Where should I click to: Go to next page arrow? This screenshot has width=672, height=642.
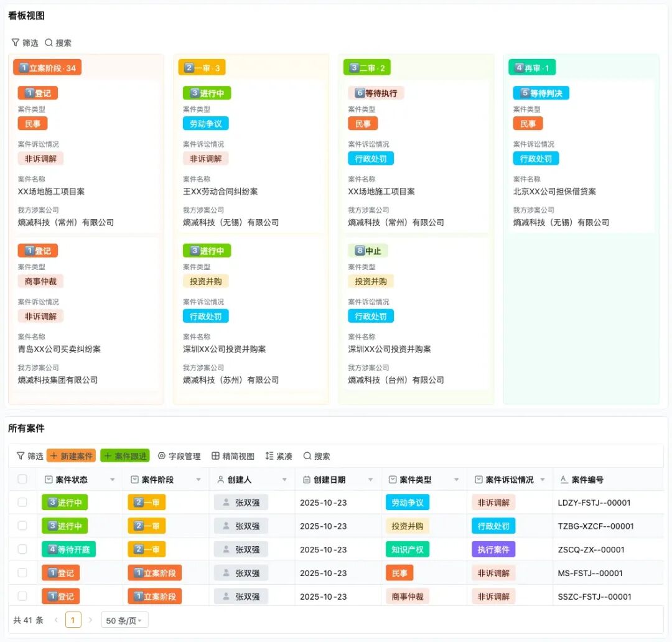90,620
